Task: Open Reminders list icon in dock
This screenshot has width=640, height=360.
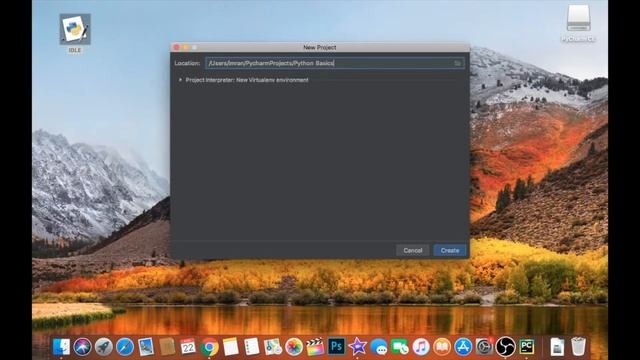Action: [x=252, y=347]
